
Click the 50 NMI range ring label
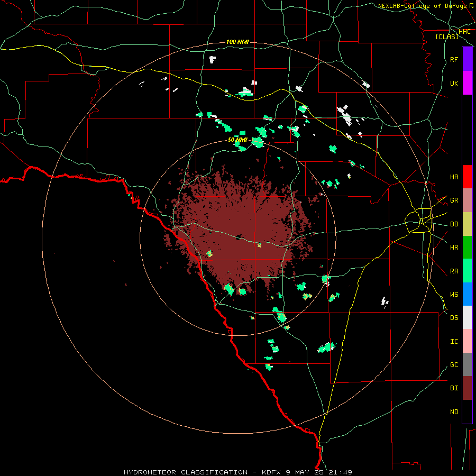coord(237,140)
